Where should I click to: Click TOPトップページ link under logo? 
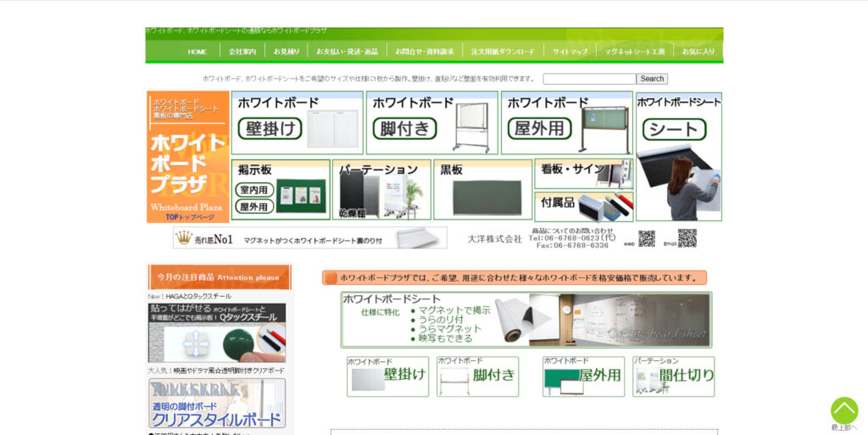[x=189, y=217]
